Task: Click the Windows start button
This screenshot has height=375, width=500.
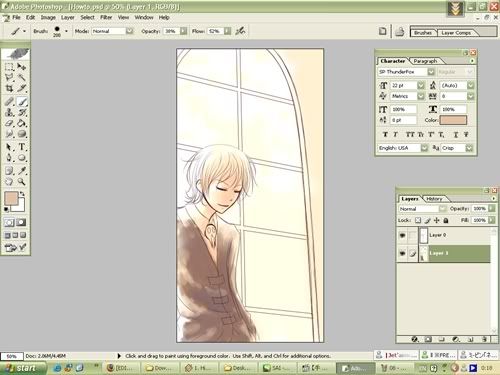Action: pos(23,368)
